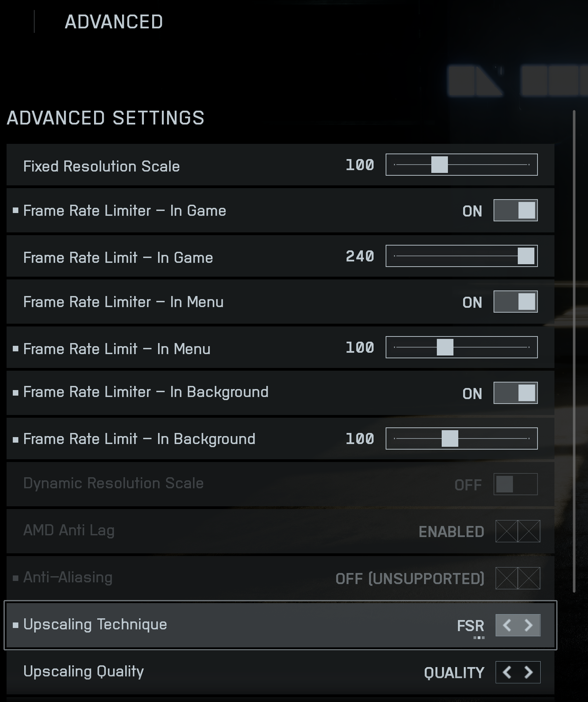Click the AMD Anti Lag right selector

pos(529,531)
